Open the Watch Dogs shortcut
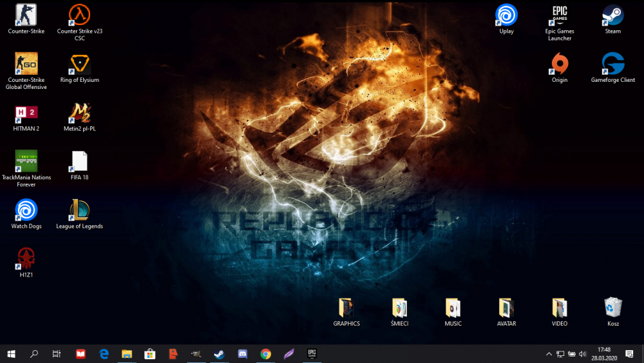The image size is (644, 363). point(26,214)
